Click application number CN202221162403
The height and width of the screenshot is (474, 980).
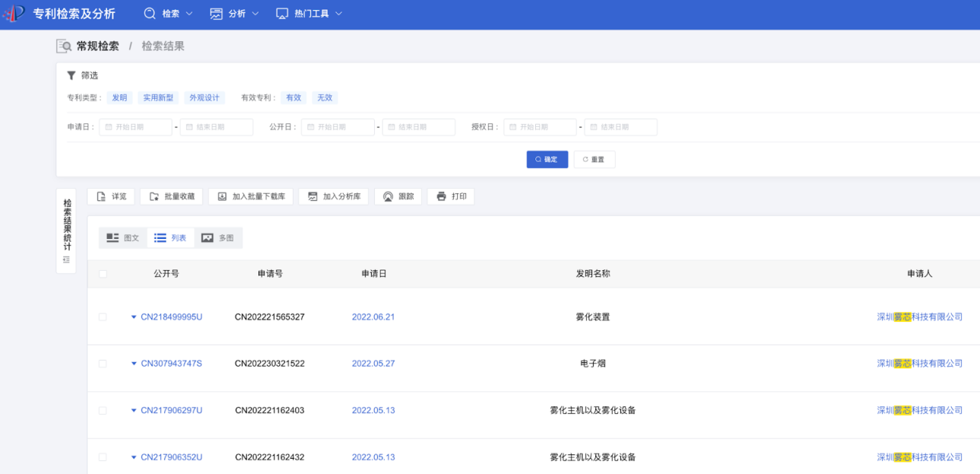(270, 411)
